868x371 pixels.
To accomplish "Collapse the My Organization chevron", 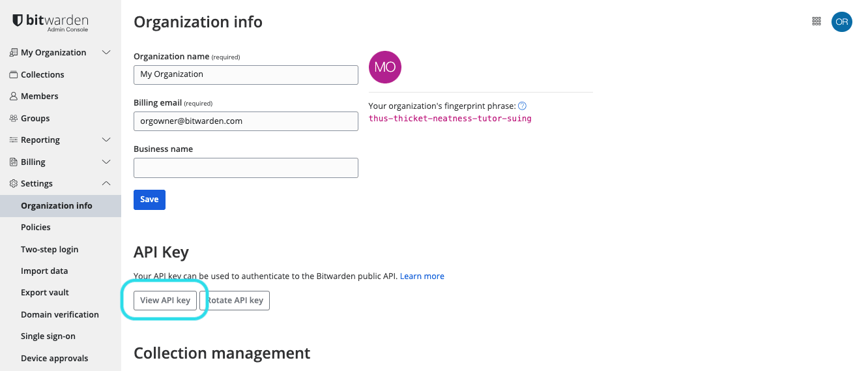I will [x=107, y=52].
